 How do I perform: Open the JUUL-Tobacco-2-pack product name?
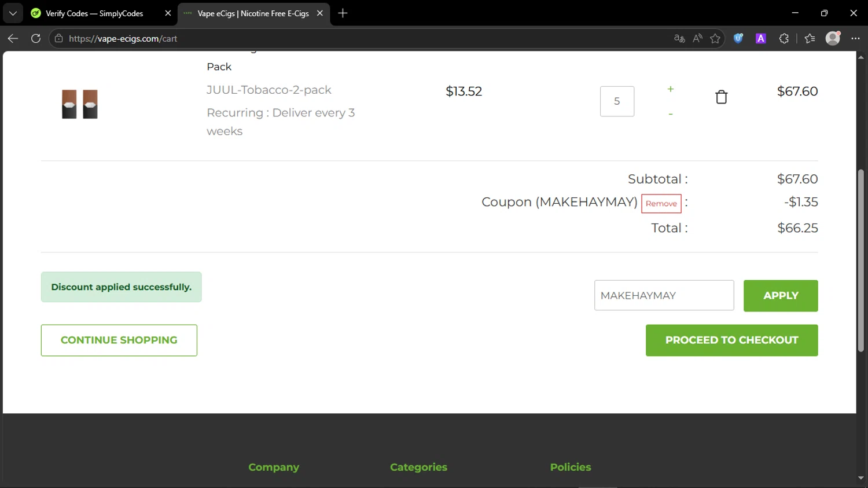point(269,90)
